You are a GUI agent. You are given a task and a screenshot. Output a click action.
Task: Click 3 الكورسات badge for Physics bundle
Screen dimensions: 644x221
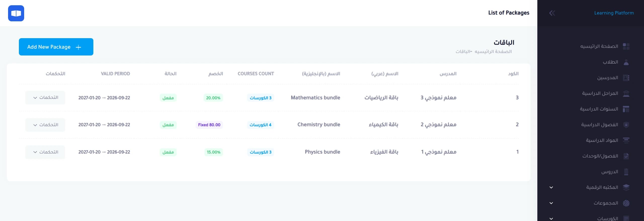tap(260, 152)
